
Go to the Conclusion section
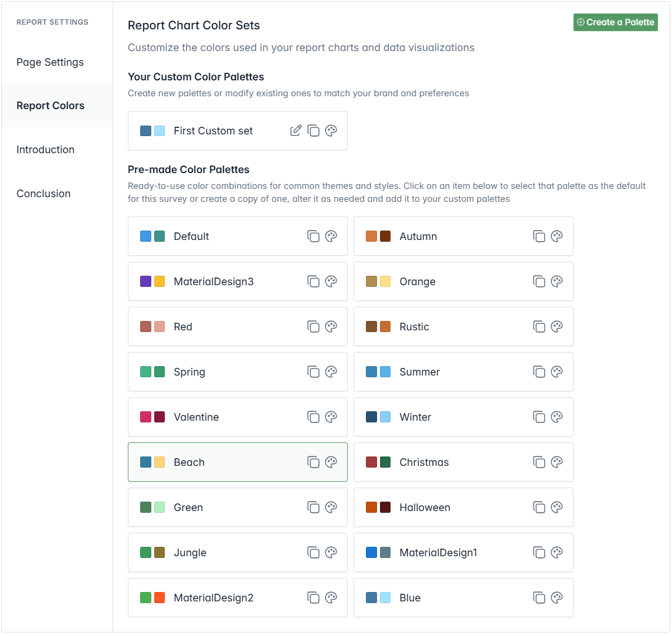[43, 194]
